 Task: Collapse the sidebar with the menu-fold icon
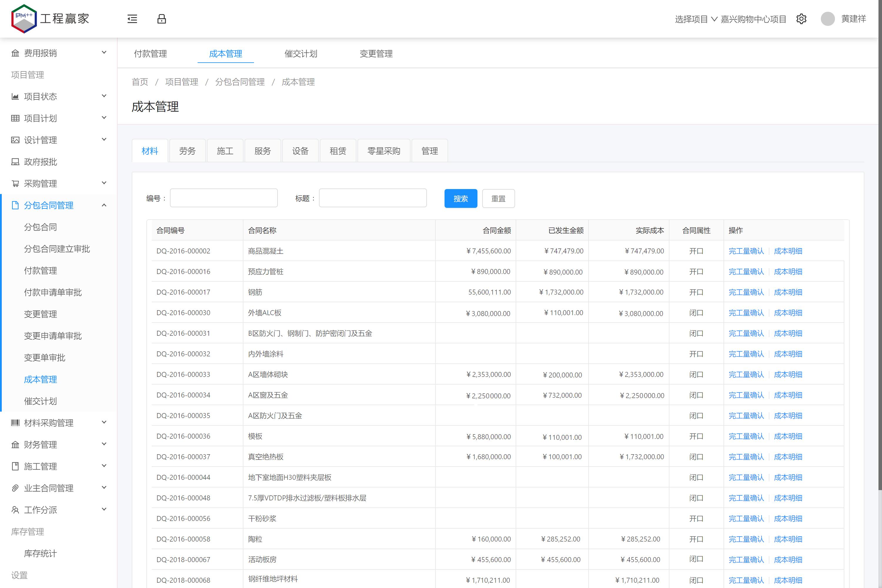[132, 19]
